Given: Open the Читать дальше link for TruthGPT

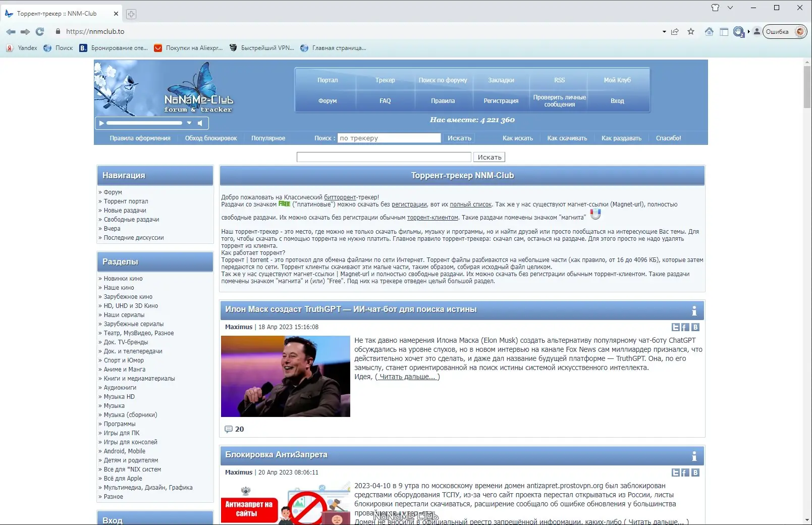Looking at the screenshot, I should pos(407,377).
